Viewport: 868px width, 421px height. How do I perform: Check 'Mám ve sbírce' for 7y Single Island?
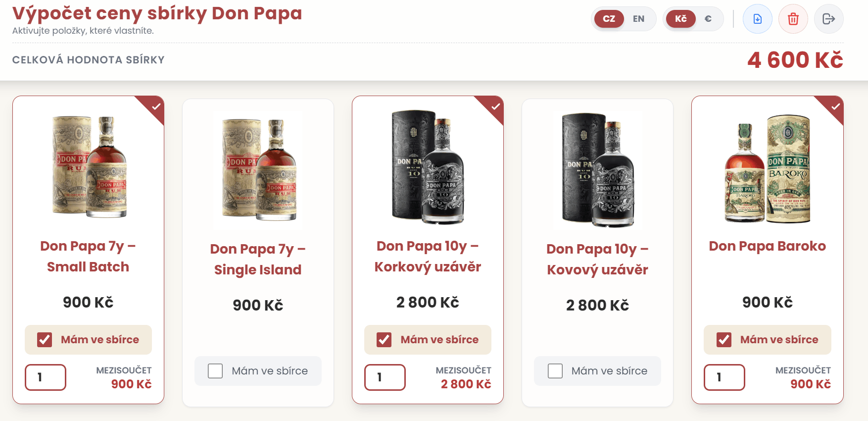[x=215, y=371]
